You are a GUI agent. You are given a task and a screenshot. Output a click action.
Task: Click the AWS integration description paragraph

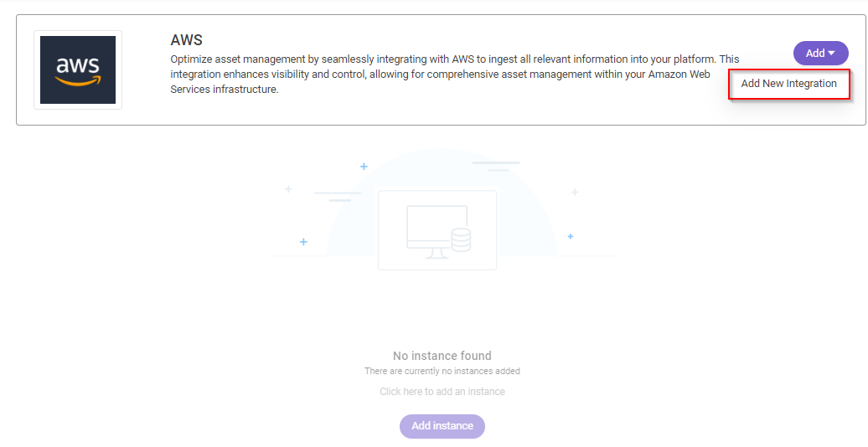(x=454, y=74)
